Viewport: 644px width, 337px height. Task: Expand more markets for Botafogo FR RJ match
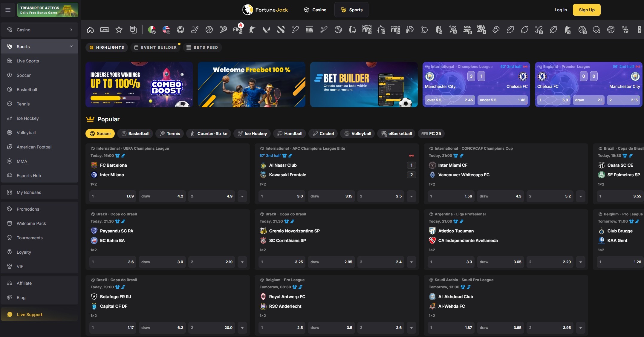[x=242, y=328]
